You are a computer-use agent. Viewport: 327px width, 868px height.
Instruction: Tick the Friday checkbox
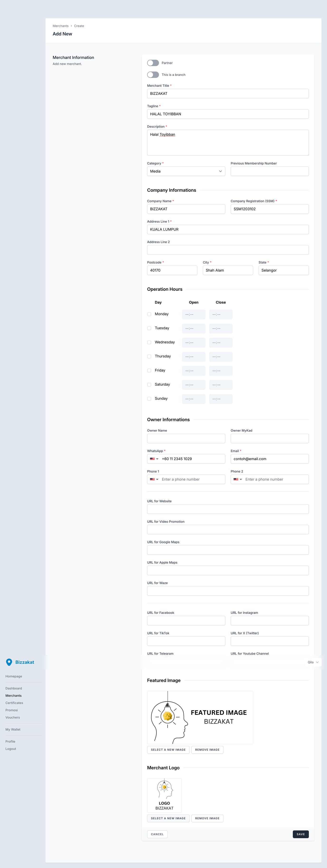[149, 370]
